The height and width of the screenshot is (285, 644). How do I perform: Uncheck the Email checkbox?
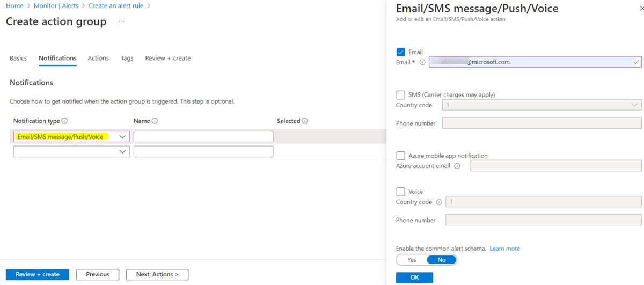(400, 52)
